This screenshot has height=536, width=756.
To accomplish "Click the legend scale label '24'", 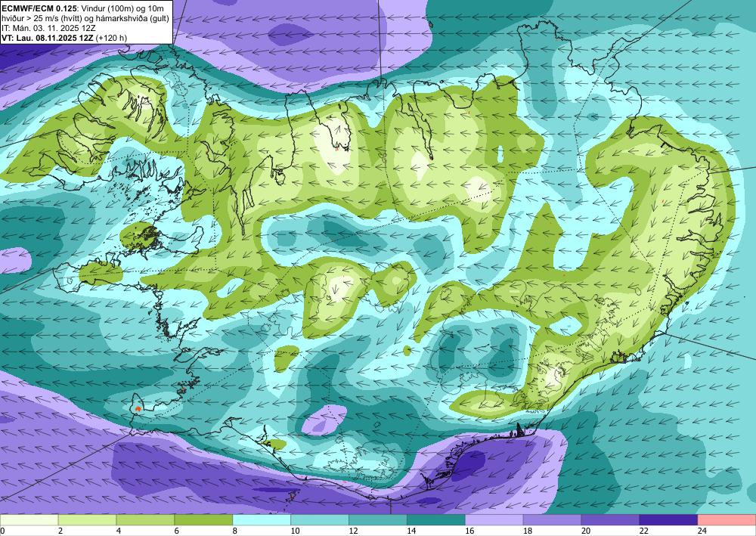I will [x=702, y=531].
